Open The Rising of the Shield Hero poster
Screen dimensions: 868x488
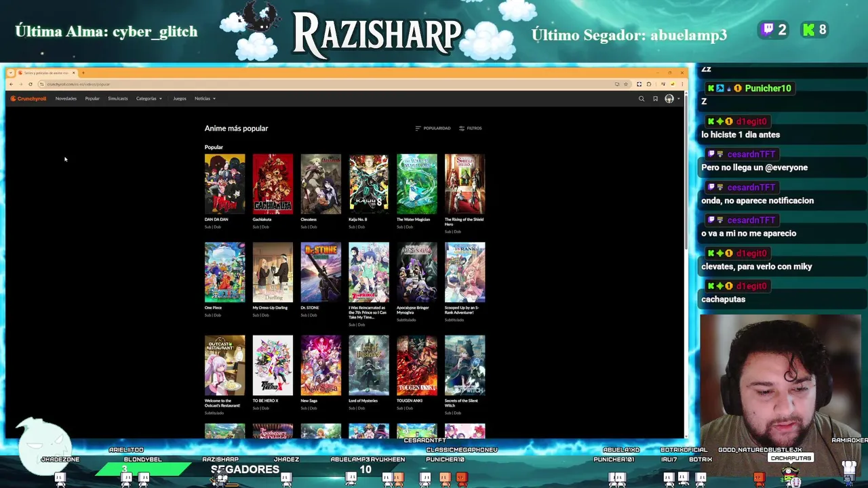465,184
